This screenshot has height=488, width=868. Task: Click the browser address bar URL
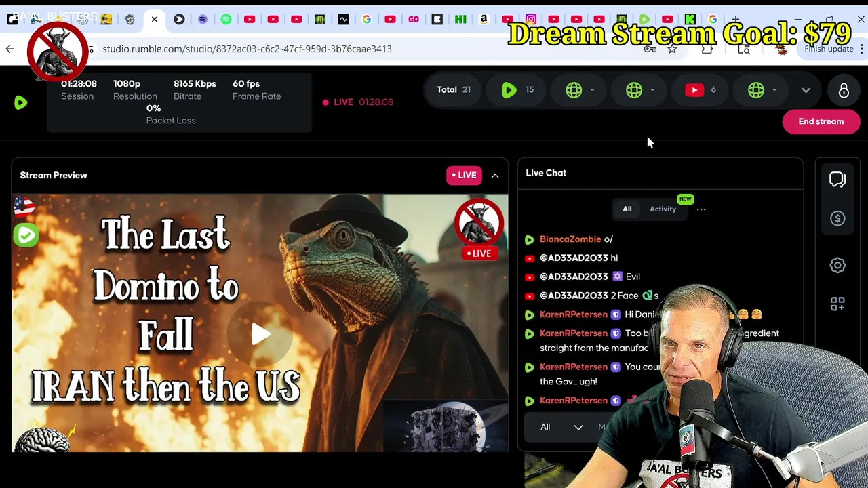pos(247,49)
